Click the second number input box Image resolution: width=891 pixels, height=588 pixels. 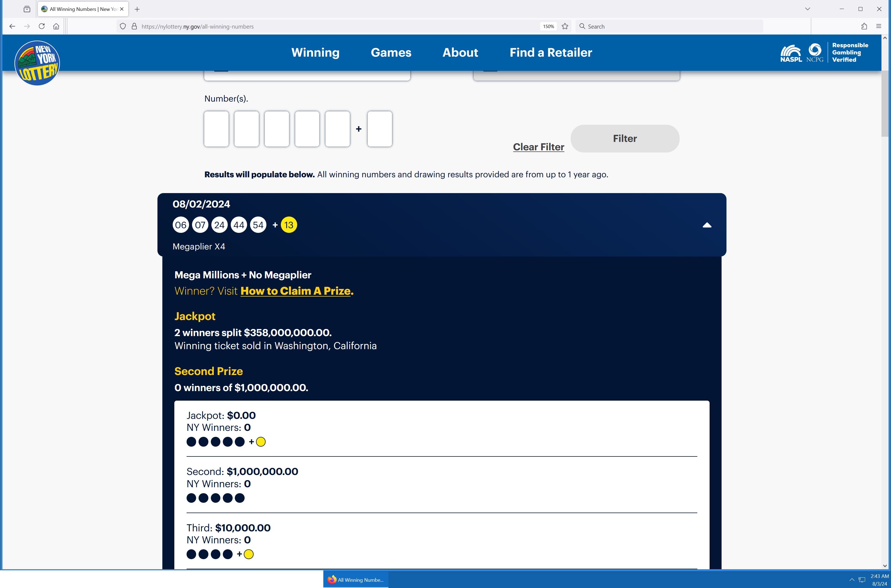coord(247,129)
